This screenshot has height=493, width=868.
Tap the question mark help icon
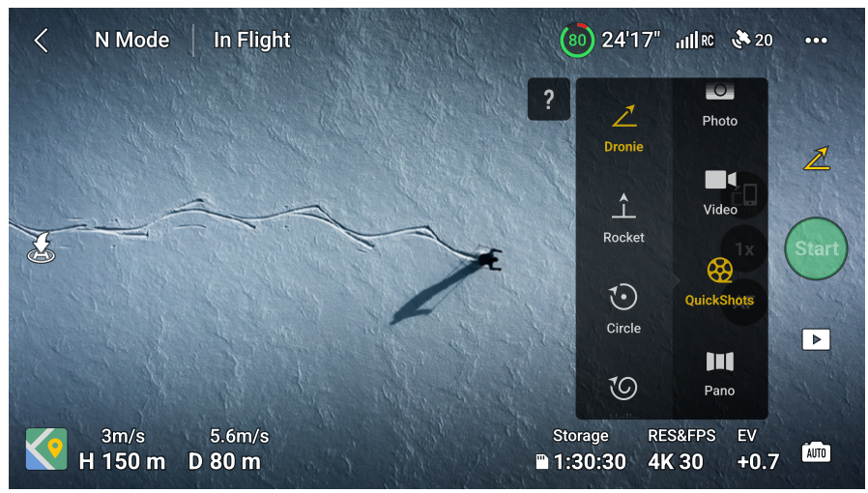(x=549, y=99)
